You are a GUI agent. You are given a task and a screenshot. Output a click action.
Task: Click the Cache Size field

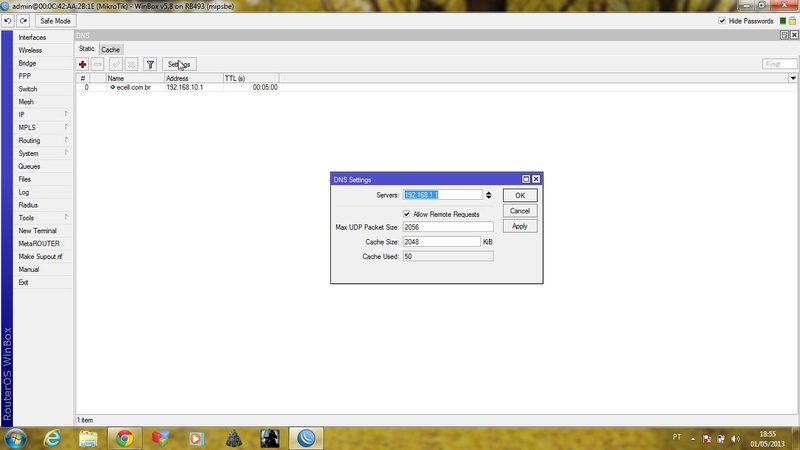click(x=441, y=242)
